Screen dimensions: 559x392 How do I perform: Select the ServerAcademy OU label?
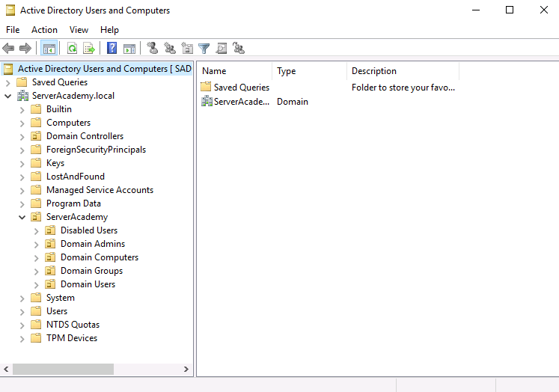(x=77, y=217)
